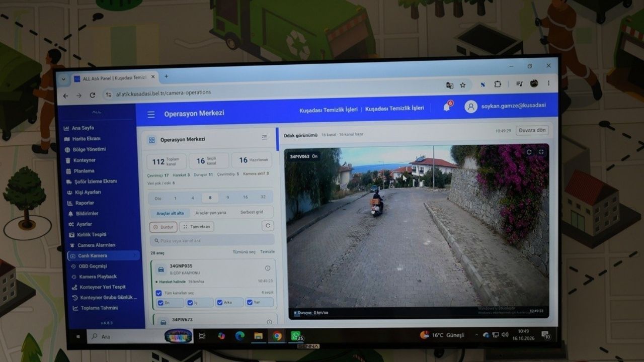This screenshot has width=644, height=362.
Task: Open Chrome from the taskbar
Action: click(277, 336)
